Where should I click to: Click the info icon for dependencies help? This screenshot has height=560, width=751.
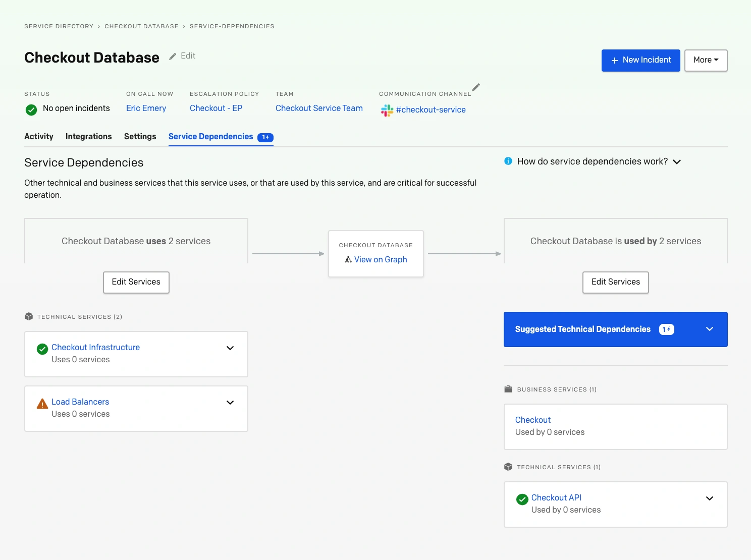508,161
